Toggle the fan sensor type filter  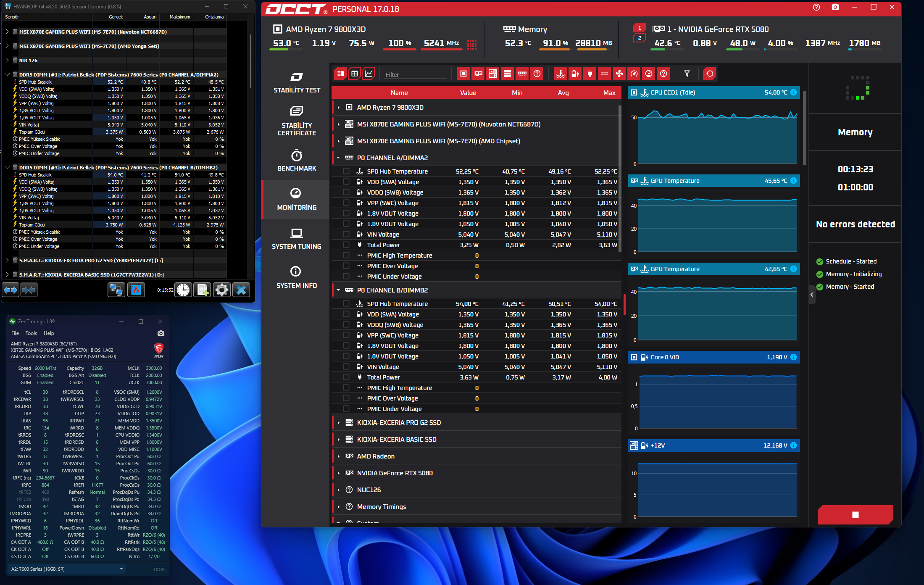click(x=619, y=74)
